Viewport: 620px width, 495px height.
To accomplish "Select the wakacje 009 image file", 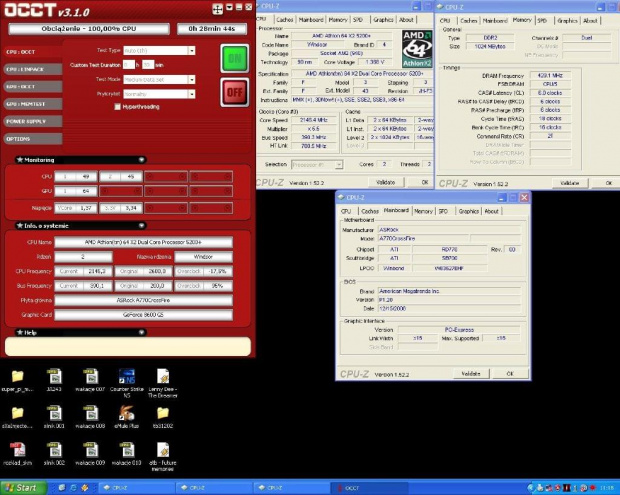I will (90, 454).
